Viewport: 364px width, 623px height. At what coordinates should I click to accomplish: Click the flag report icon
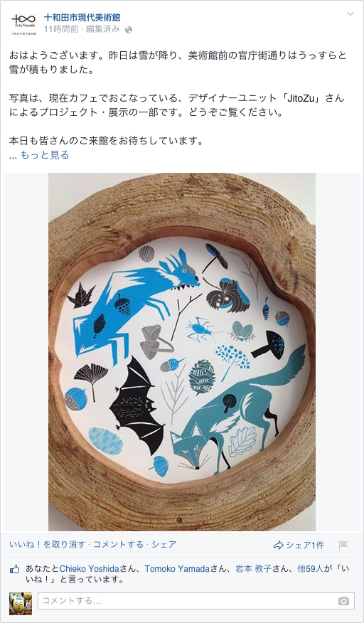(343, 545)
